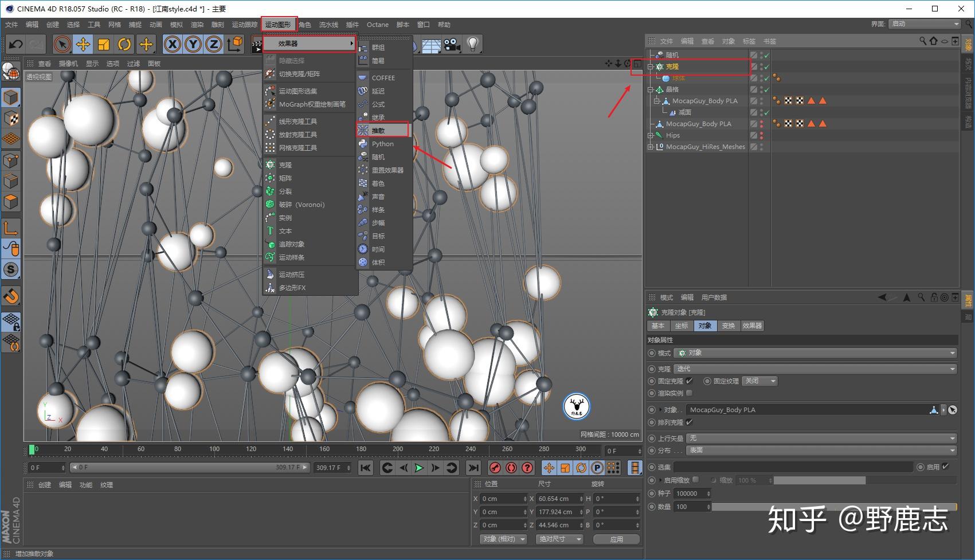Select the Move tool icon
The image size is (975, 560).
[x=83, y=44]
